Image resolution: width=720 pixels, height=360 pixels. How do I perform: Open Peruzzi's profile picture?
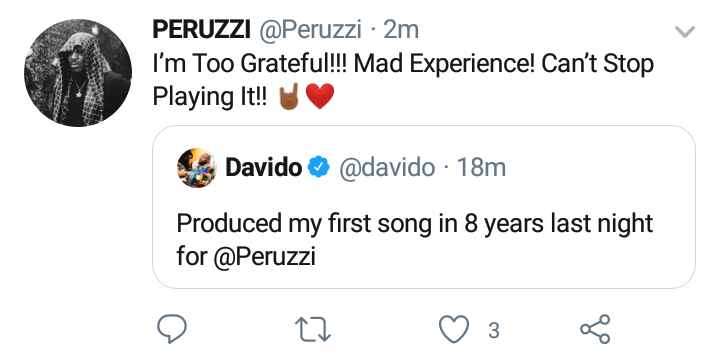pyautogui.click(x=78, y=73)
